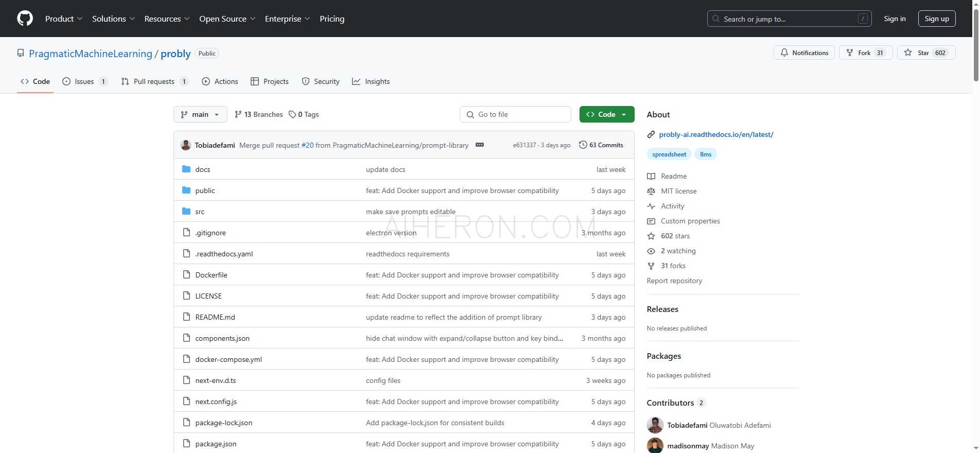
Task: Open probly-ai.readthedocs.io documentation link
Action: point(716,134)
